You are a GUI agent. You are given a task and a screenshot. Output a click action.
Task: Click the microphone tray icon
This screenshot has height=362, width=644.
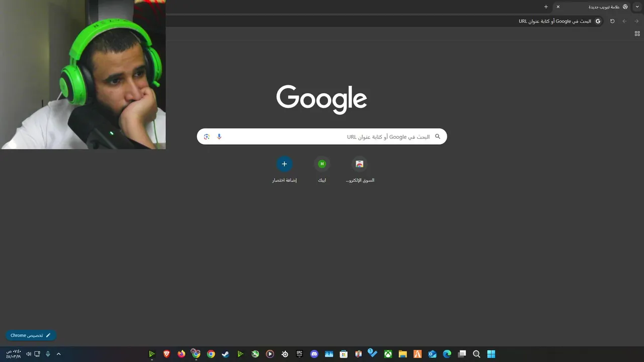tap(48, 354)
